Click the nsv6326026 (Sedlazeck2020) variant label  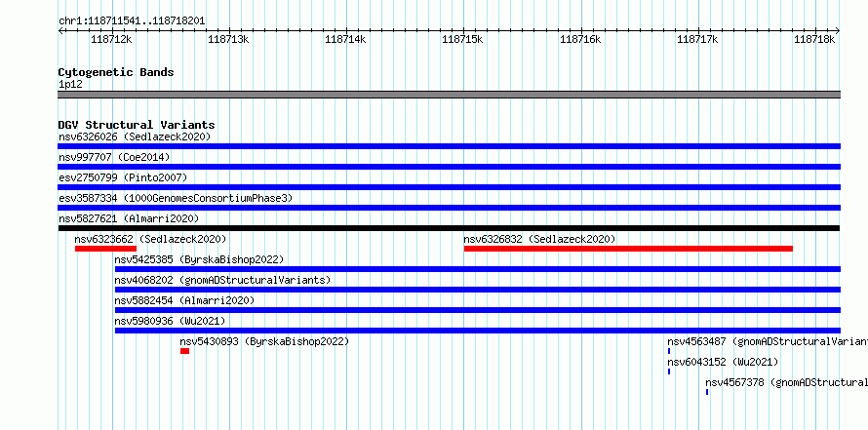pyautogui.click(x=135, y=137)
